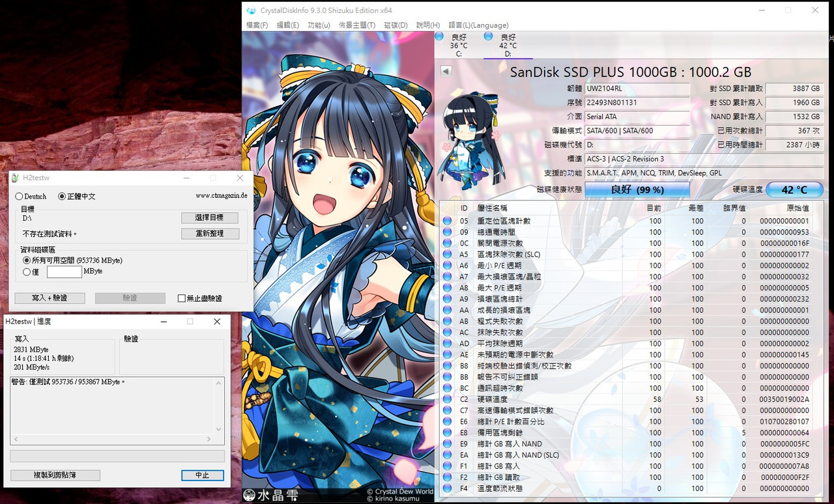Viewport: 834px width, 504px height.
Task: Open the 說明(H) menu
Action: coord(428,25)
